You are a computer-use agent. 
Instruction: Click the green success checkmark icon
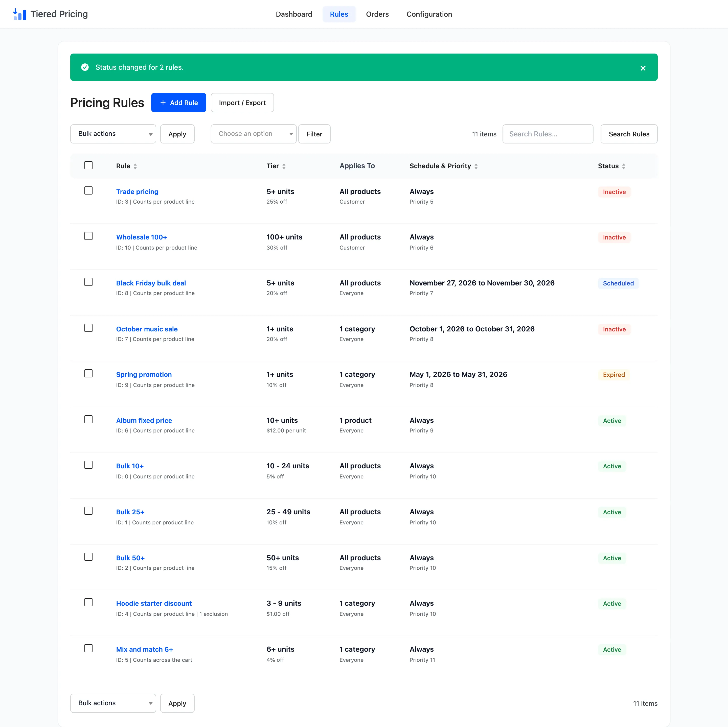[85, 67]
